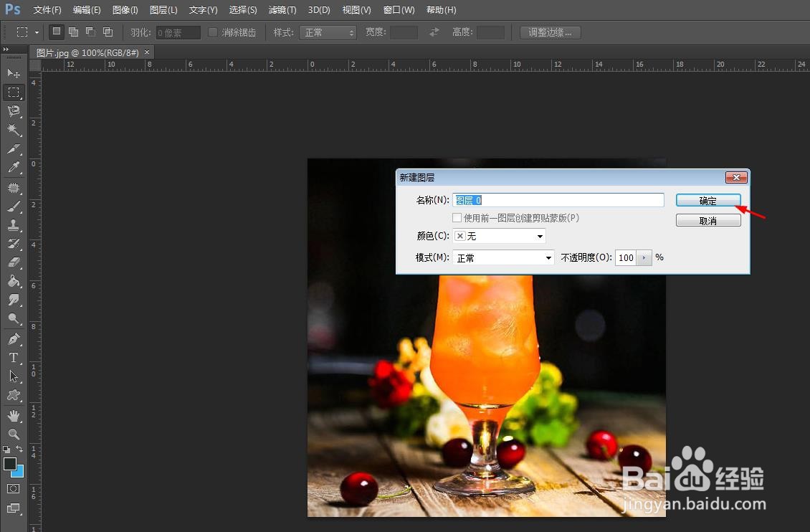The height and width of the screenshot is (532, 810).
Task: Select the History Brush tool
Action: (14, 244)
